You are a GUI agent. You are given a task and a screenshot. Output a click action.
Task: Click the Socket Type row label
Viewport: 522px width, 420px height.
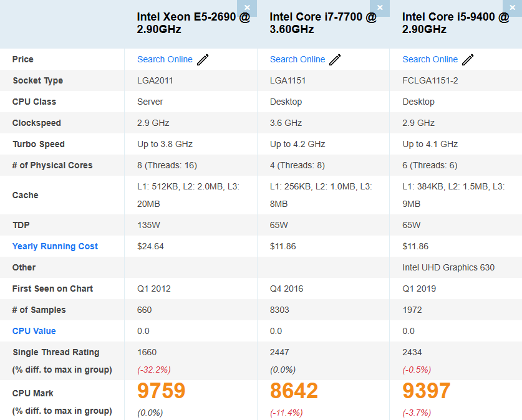coord(37,80)
